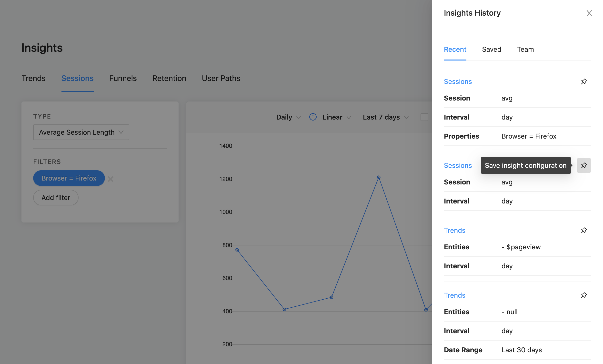Select the Browser = Firefox filter chip
This screenshot has height=364, width=603.
point(69,178)
